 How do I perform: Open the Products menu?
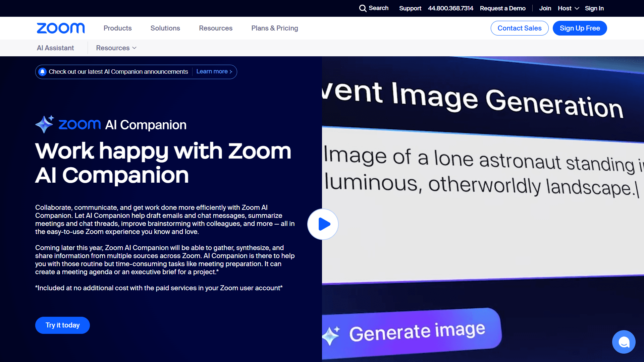click(117, 28)
